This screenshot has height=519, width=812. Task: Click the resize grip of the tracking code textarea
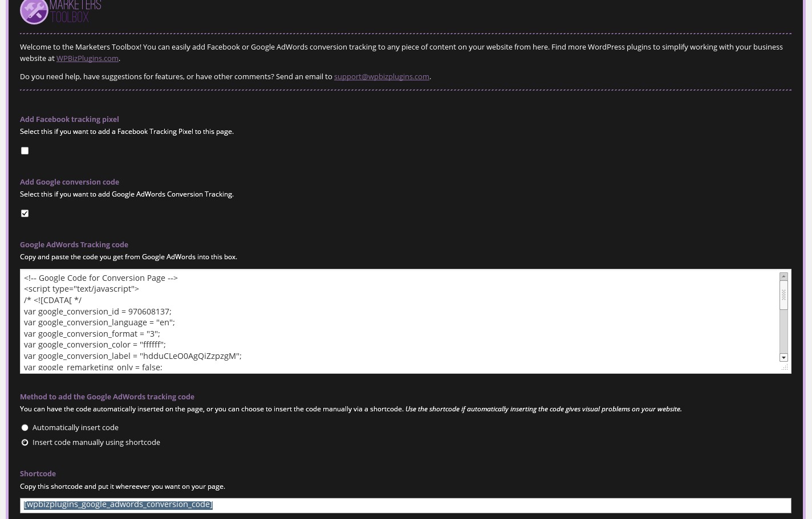click(785, 367)
